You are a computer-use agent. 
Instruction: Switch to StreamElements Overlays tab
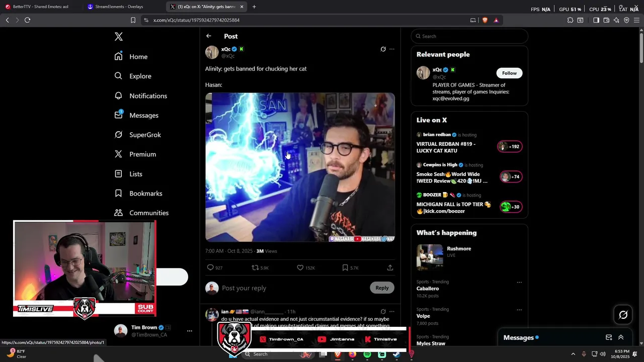click(x=119, y=7)
